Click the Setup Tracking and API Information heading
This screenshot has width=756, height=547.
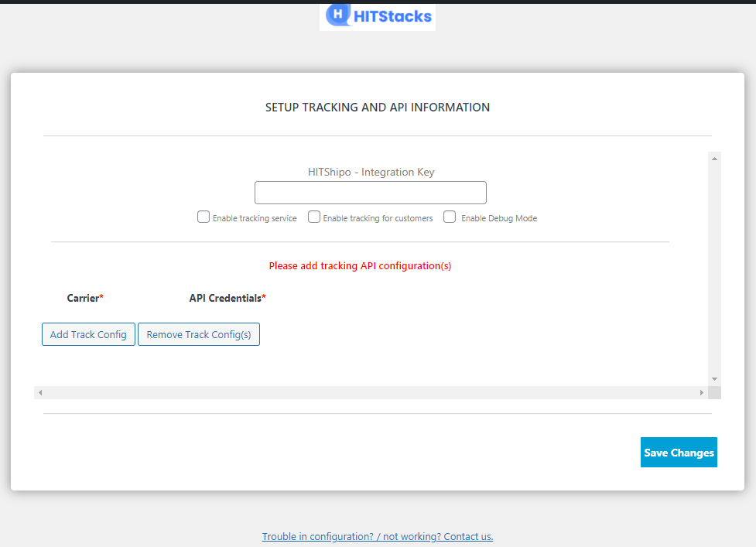pyautogui.click(x=378, y=108)
